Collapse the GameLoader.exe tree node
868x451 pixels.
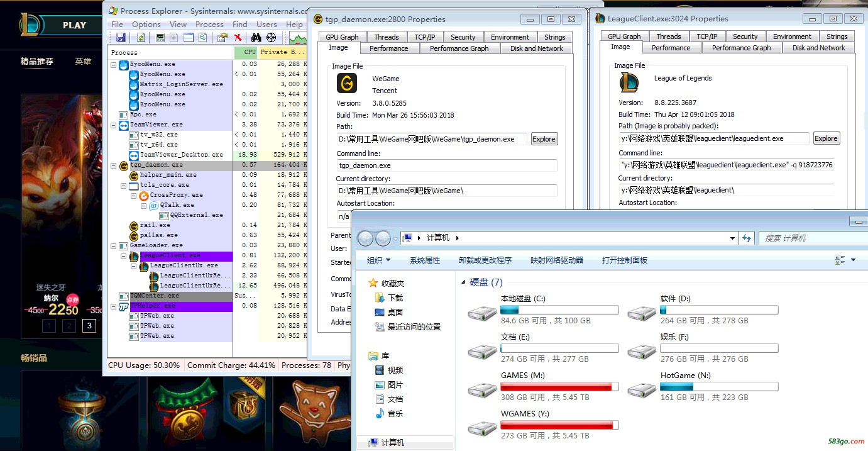click(x=114, y=245)
